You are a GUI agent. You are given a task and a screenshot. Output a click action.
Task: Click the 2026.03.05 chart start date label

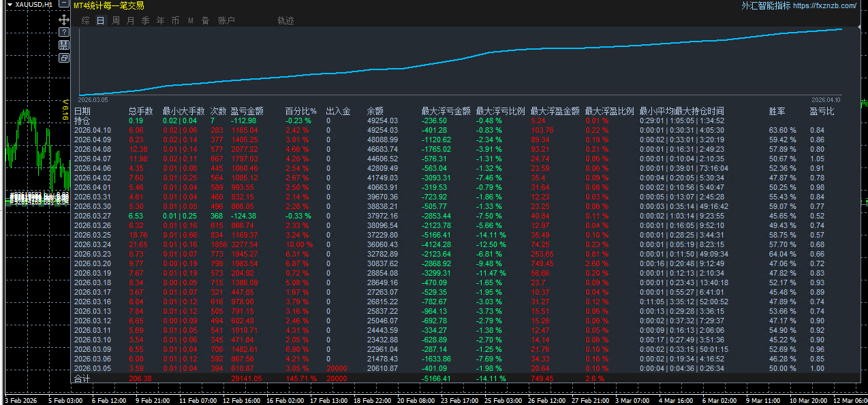(91, 100)
